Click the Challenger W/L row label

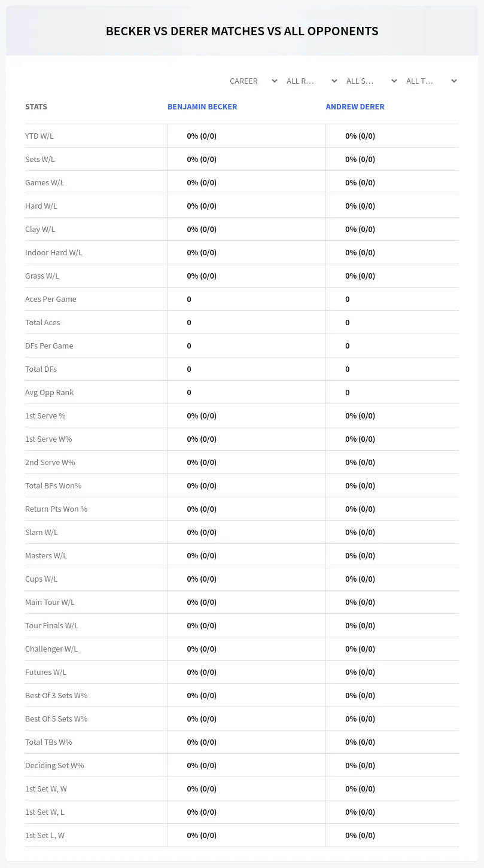click(51, 649)
